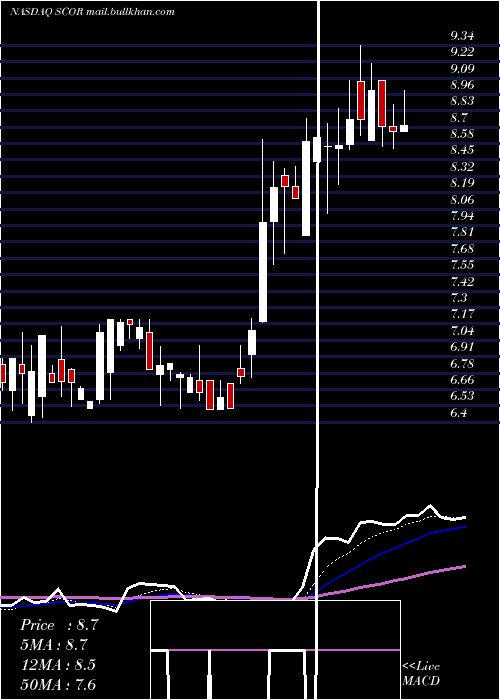Click the Price : 8.7 readout

pos(59,625)
